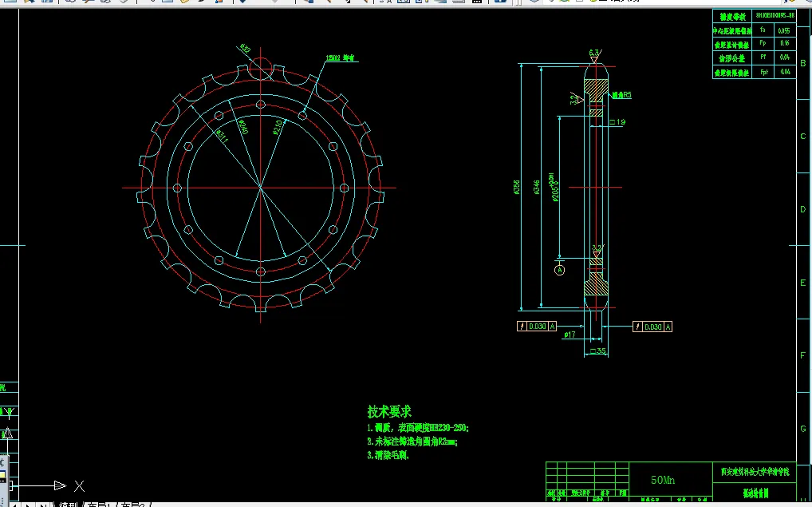Select the 19 width dimension
812x507 pixels.
pyautogui.click(x=617, y=122)
